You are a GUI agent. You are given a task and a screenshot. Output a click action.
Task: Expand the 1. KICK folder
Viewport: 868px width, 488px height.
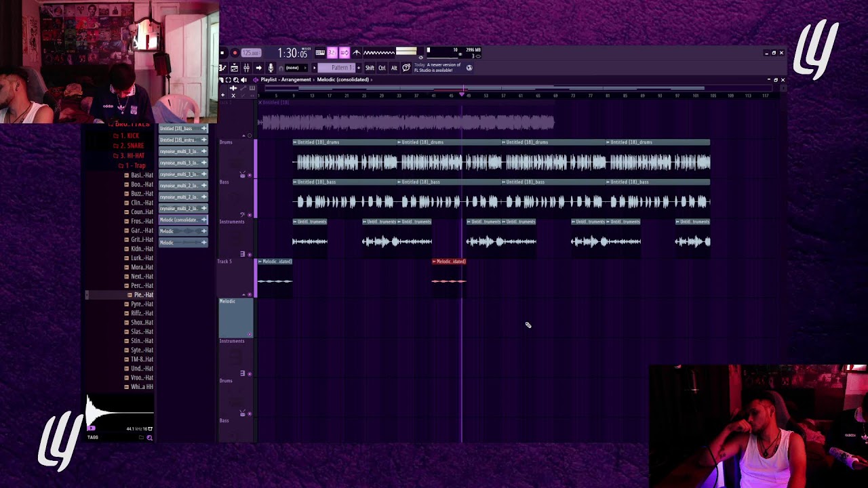[126, 136]
